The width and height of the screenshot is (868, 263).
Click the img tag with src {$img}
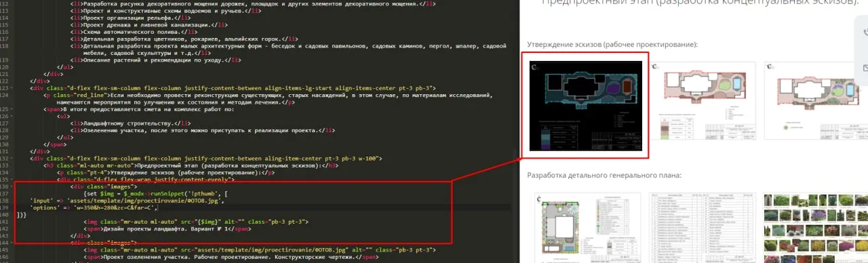pos(197,221)
